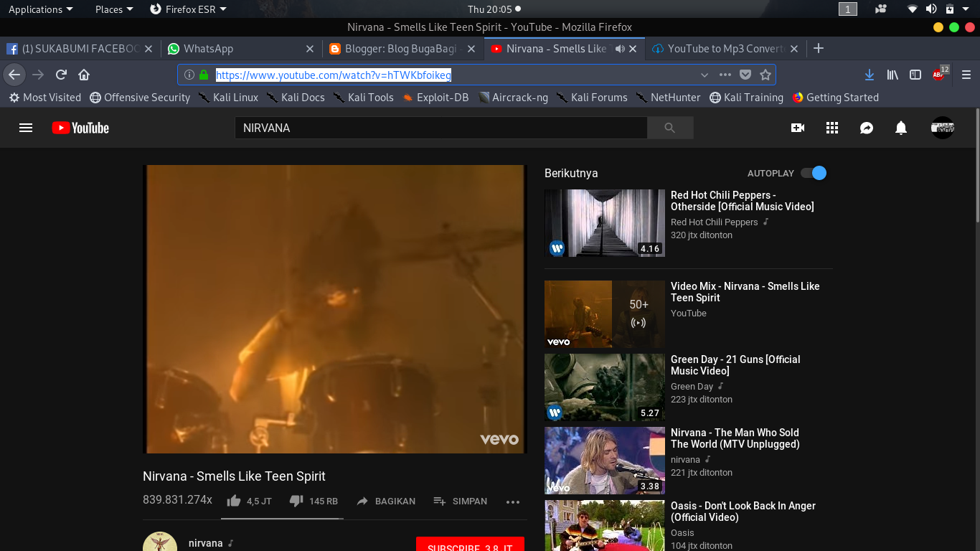
Task: Open the Applications menu
Action: (x=40, y=9)
